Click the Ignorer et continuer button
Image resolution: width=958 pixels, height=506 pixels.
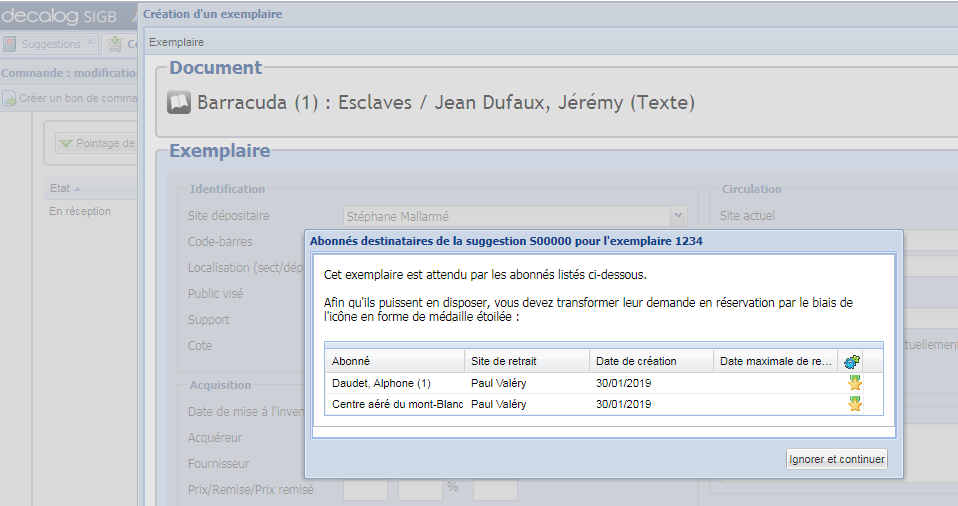point(836,459)
